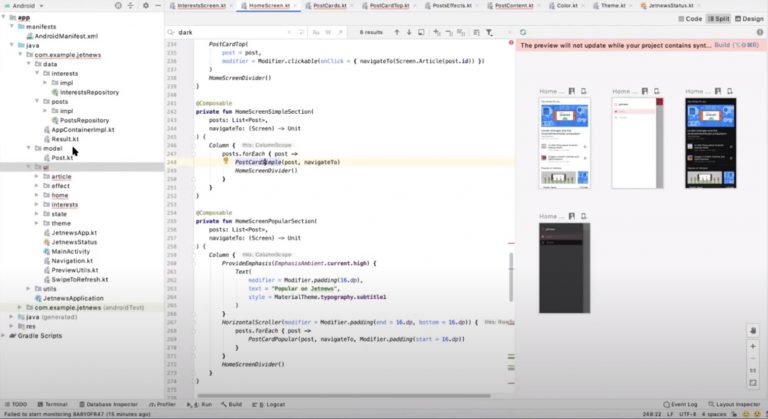The image size is (768, 419).
Task: Collapse the model folder
Action: pos(29,148)
